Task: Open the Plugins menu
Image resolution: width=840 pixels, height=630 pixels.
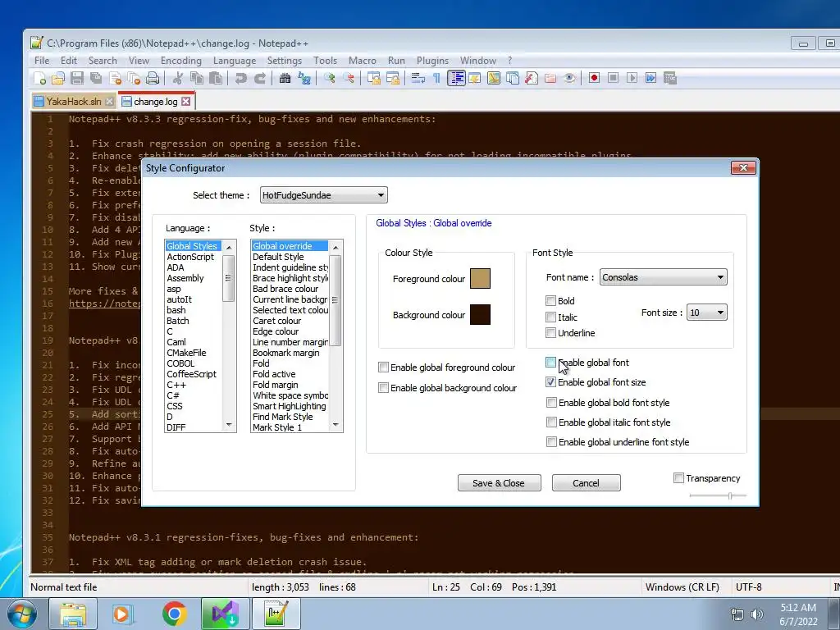Action: 432,61
